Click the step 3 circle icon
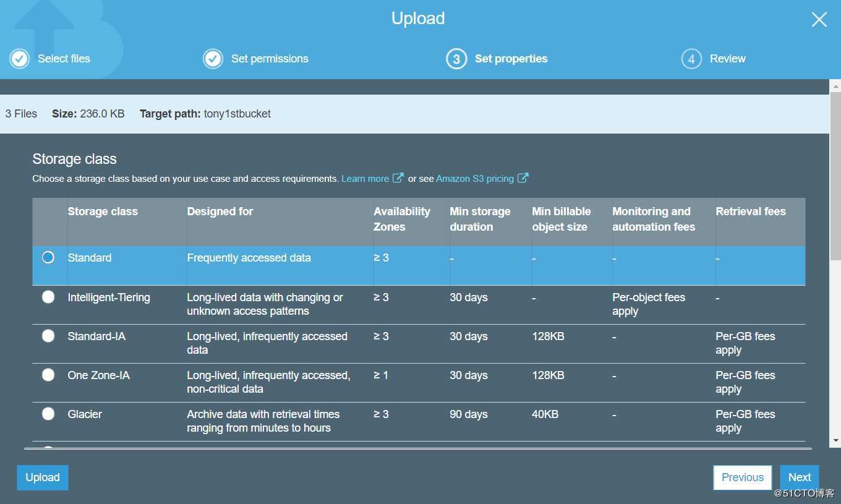841x504 pixels. 456,59
